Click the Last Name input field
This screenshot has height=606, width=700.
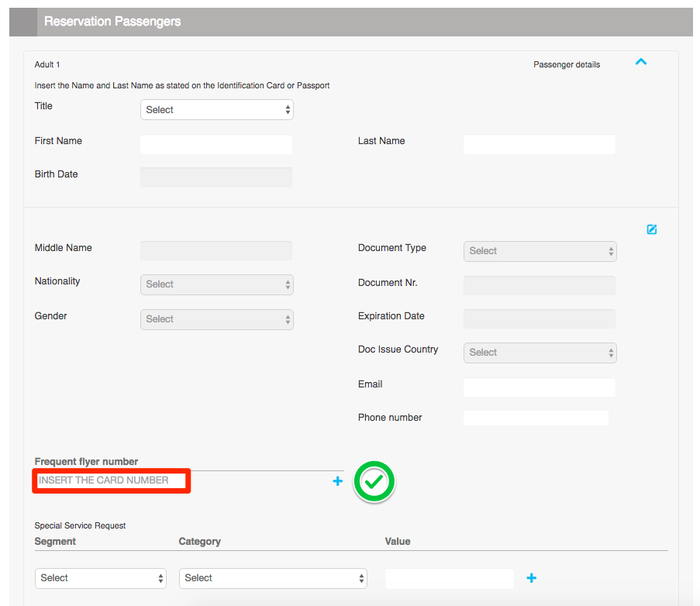[x=539, y=145]
